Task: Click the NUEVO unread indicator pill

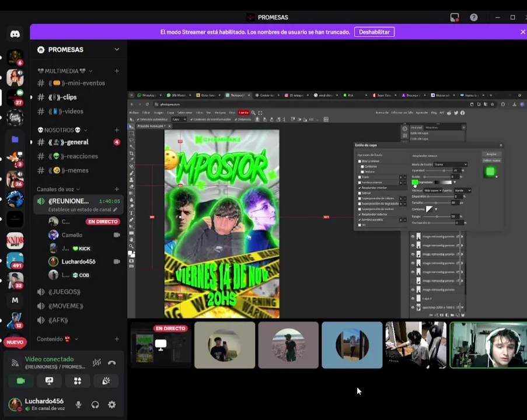Action: [x=15, y=342]
